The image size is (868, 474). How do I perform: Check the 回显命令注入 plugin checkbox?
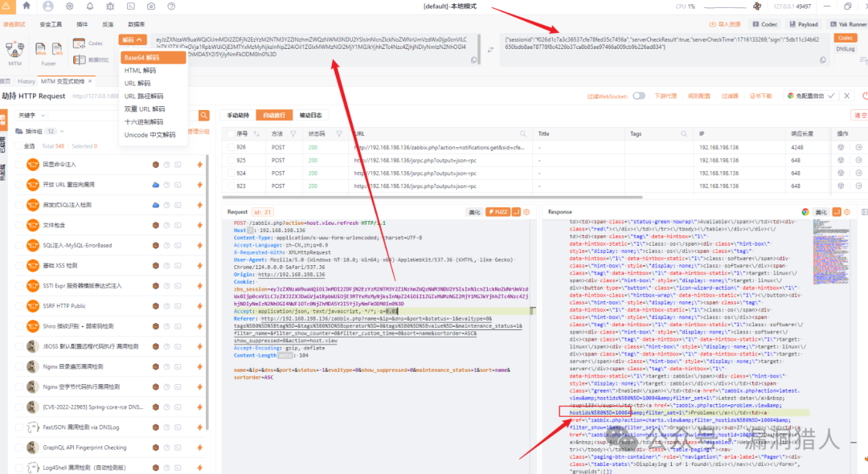click(19, 164)
